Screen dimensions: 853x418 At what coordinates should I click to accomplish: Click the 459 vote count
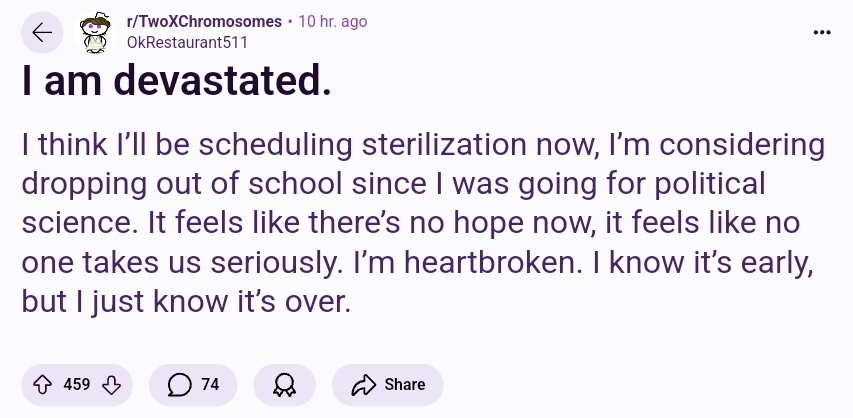[x=77, y=384]
